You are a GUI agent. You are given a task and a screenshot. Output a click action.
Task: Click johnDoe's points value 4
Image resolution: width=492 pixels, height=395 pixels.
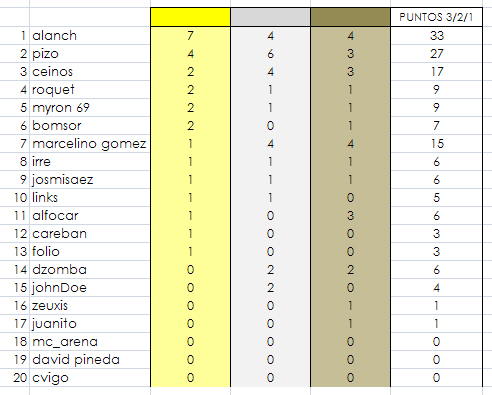point(436,287)
